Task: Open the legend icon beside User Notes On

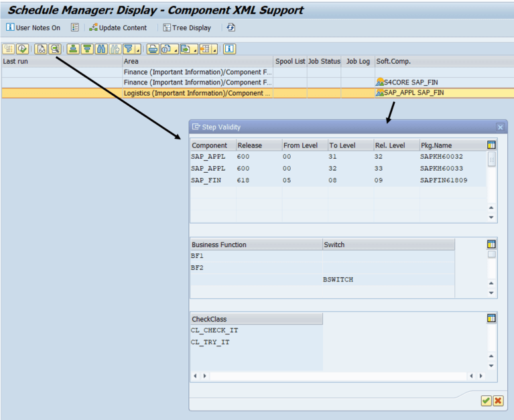Action: 75,27
